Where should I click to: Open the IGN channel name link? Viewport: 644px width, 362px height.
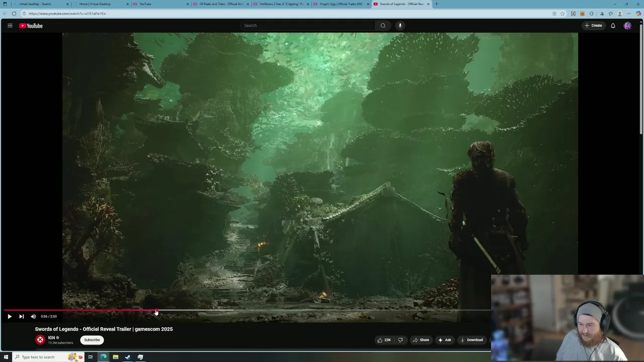click(51, 338)
